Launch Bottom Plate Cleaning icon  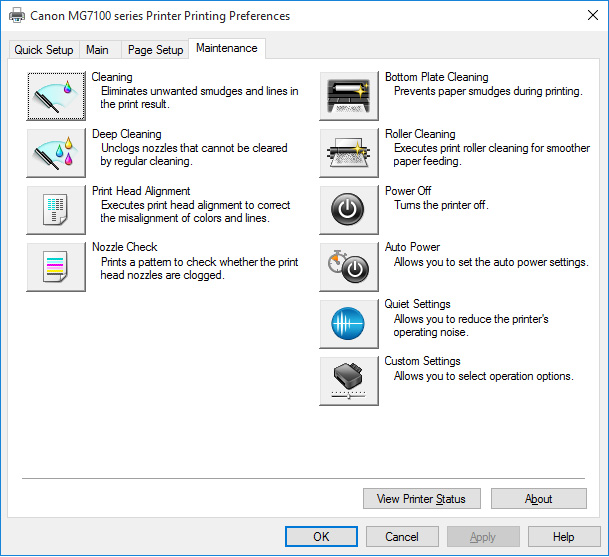pyautogui.click(x=349, y=95)
